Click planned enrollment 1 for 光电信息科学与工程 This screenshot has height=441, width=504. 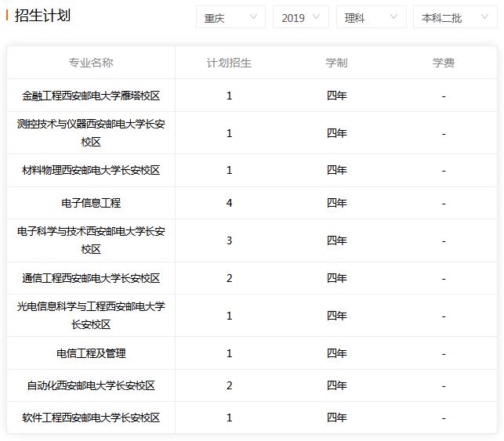tap(229, 316)
